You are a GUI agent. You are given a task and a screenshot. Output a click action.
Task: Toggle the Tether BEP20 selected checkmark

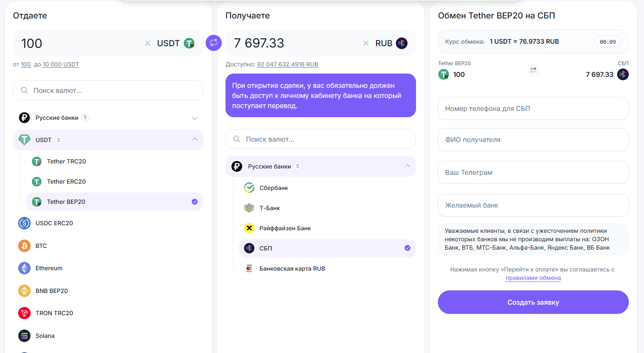pyautogui.click(x=195, y=202)
